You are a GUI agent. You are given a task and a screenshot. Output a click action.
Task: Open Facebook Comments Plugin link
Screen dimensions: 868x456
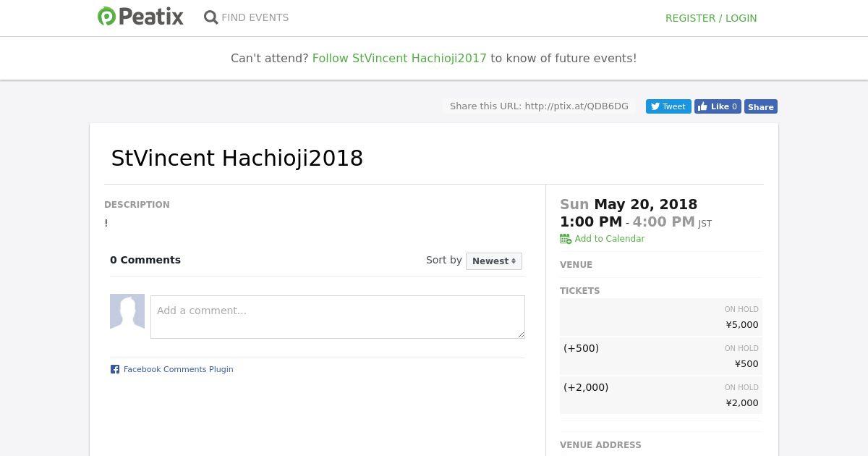(178, 369)
